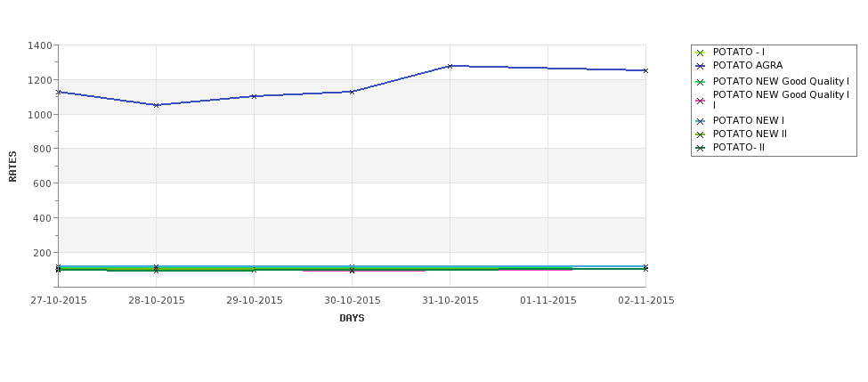Click the 1400 value on rates axis

point(39,45)
